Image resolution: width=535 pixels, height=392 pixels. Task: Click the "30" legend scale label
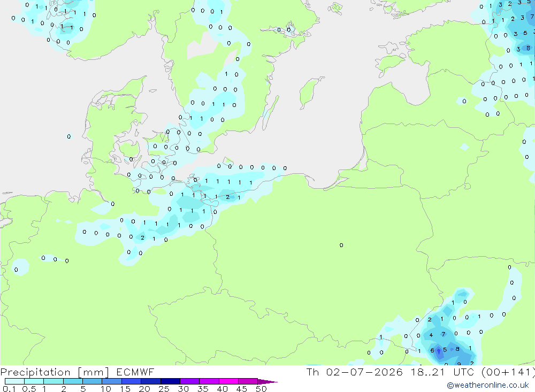coord(184,389)
